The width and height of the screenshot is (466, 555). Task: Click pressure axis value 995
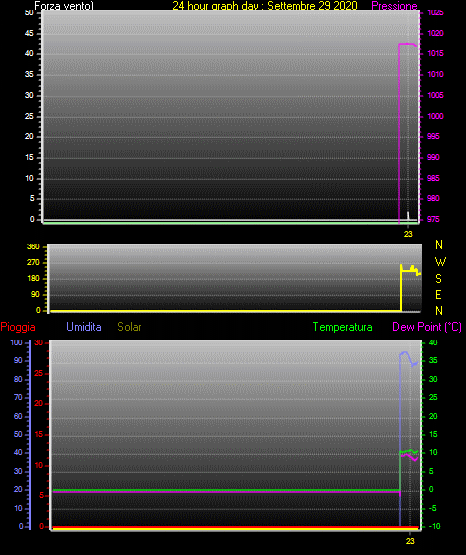tap(433, 136)
